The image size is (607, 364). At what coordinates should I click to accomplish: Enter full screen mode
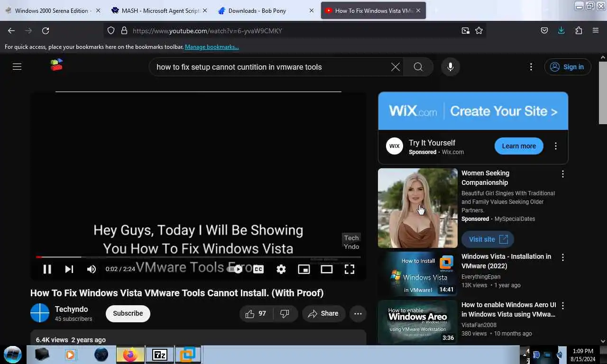[349, 269]
